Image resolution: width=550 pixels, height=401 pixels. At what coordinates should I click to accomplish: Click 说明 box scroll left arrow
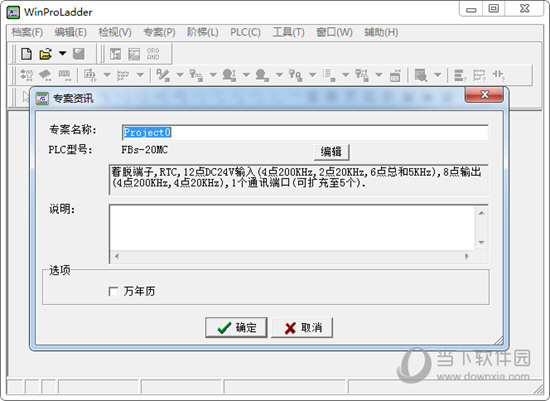tap(117, 256)
